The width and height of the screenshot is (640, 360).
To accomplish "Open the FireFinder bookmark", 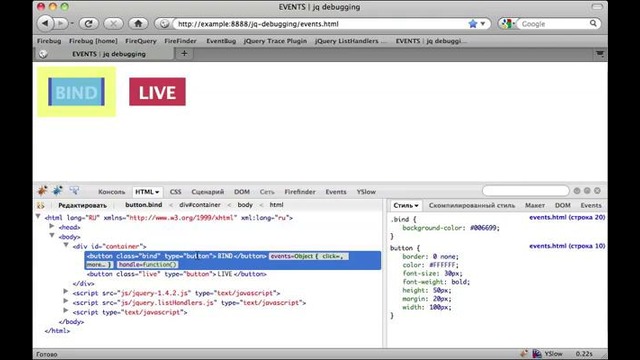I will pos(180,41).
